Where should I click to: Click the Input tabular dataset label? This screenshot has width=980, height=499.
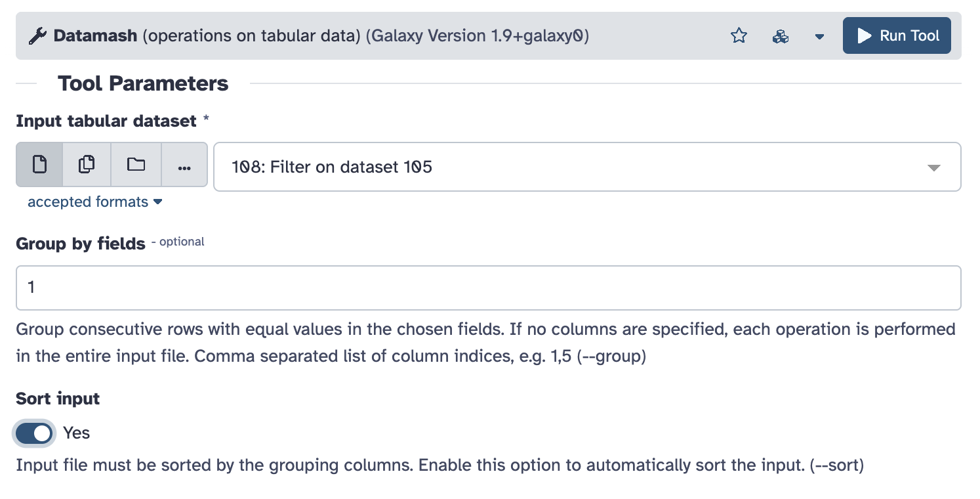coord(106,121)
